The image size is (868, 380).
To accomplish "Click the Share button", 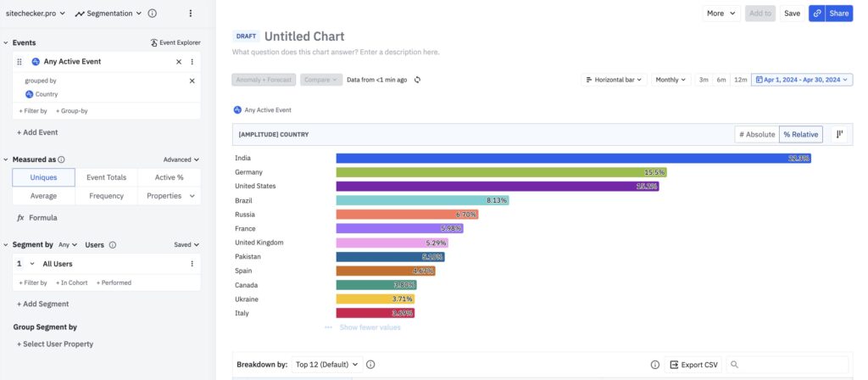I will 831,14.
